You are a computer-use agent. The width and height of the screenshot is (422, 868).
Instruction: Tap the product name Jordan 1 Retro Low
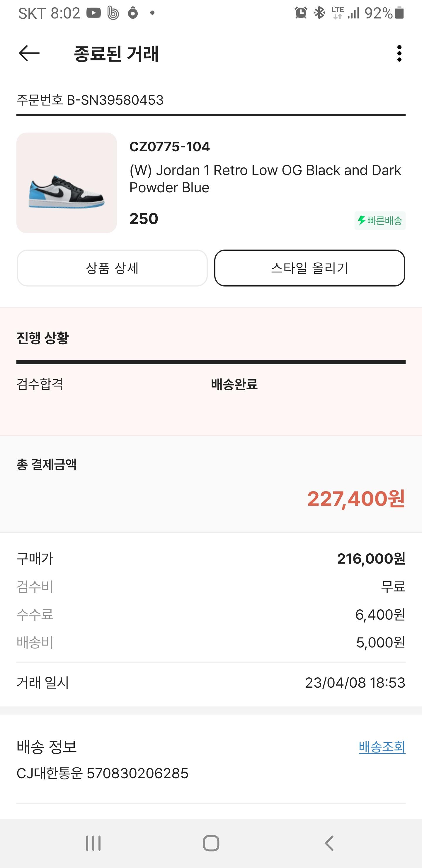coord(265,179)
